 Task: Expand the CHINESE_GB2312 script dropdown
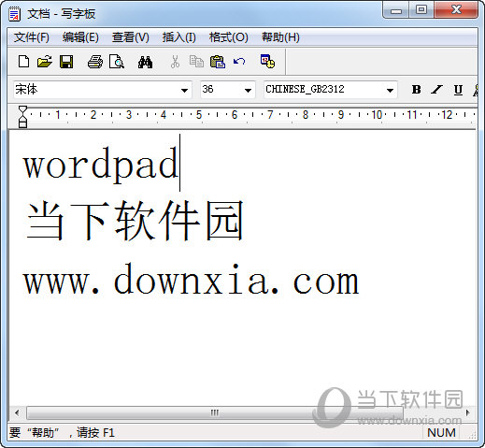point(390,91)
